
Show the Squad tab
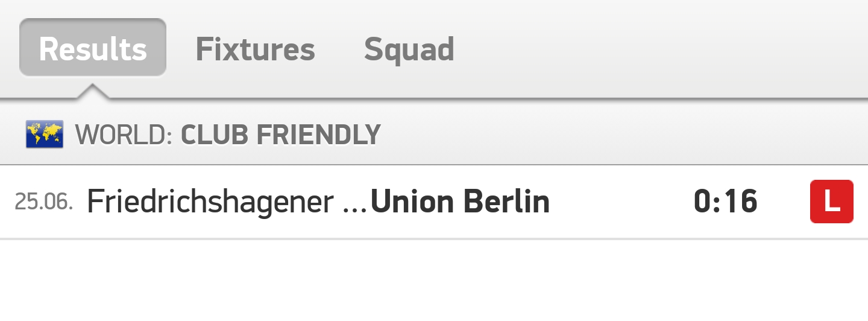(x=409, y=49)
